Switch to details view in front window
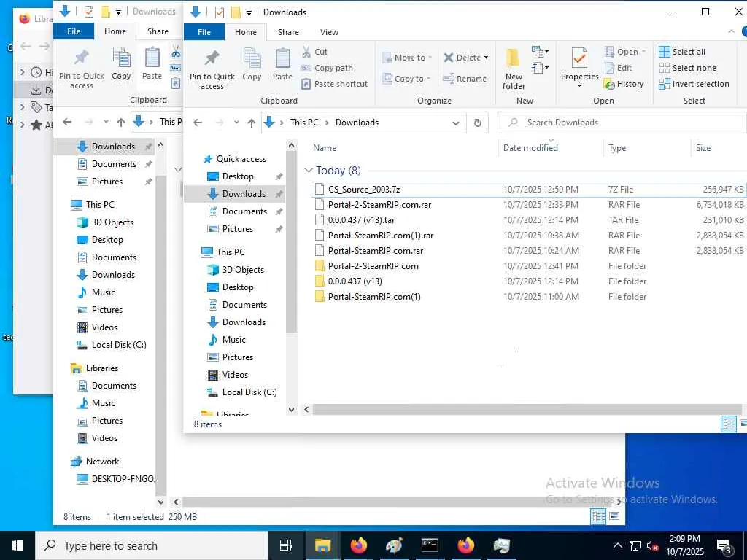This screenshot has width=747, height=560. coord(729,424)
